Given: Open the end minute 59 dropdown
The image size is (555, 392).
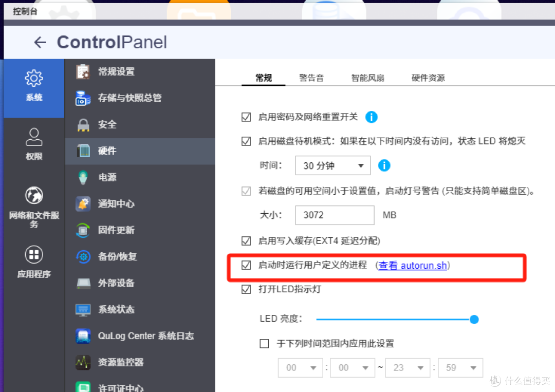Looking at the screenshot, I should [x=460, y=367].
